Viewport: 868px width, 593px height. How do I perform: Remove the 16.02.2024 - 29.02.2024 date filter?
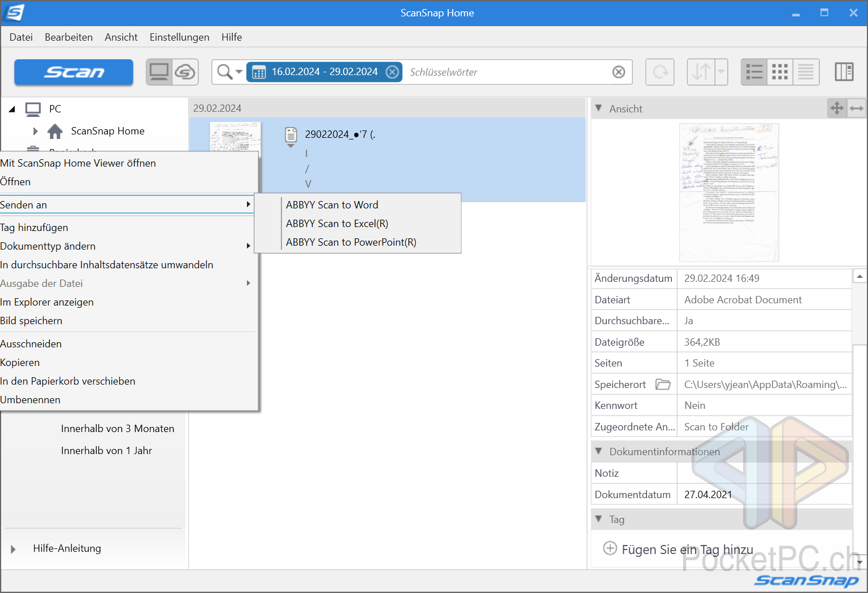tap(392, 72)
